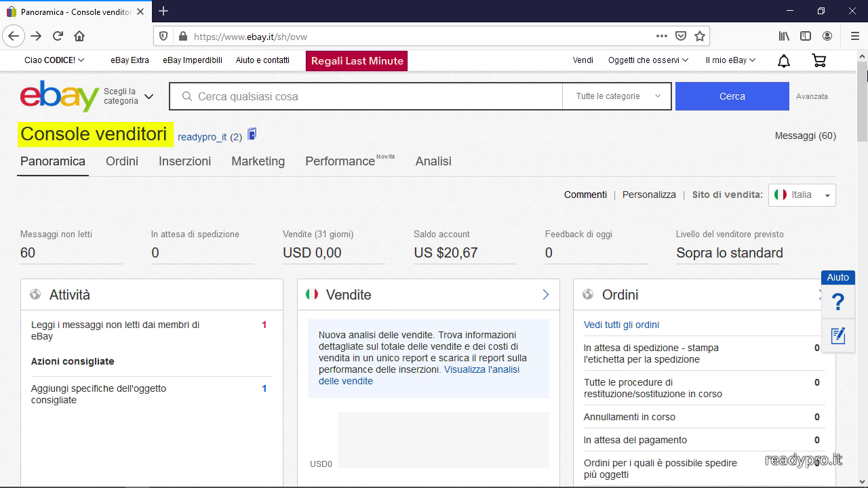Click the Vendi link
868x488 pixels.
pos(583,60)
